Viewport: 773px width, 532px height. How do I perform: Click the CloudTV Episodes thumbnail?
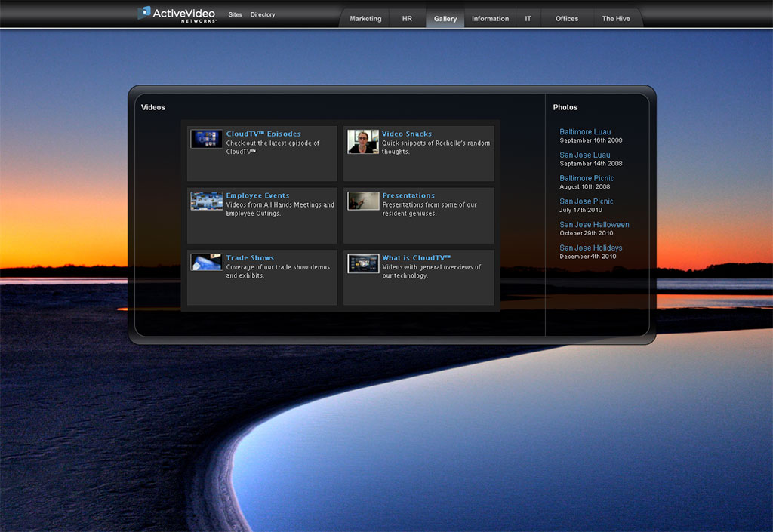coord(207,139)
